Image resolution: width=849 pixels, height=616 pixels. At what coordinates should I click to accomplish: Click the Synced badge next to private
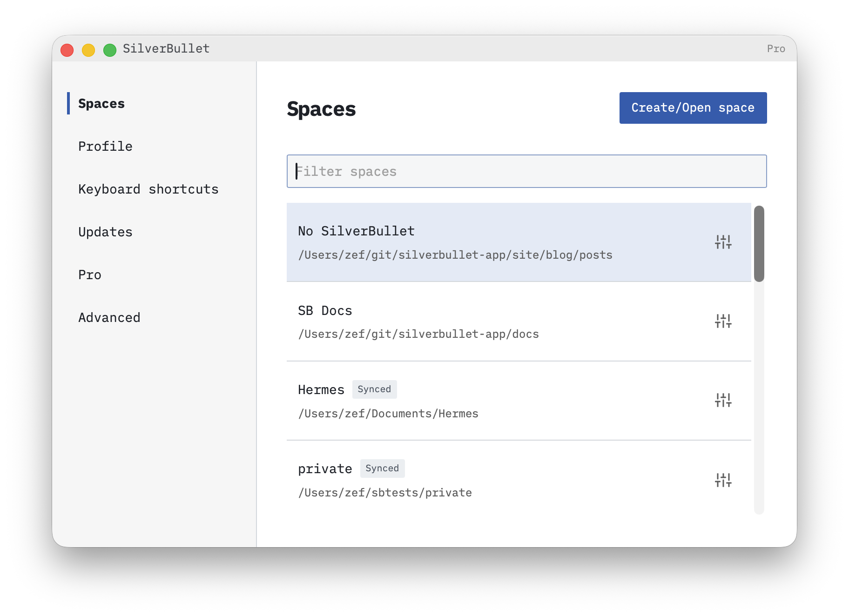382,469
